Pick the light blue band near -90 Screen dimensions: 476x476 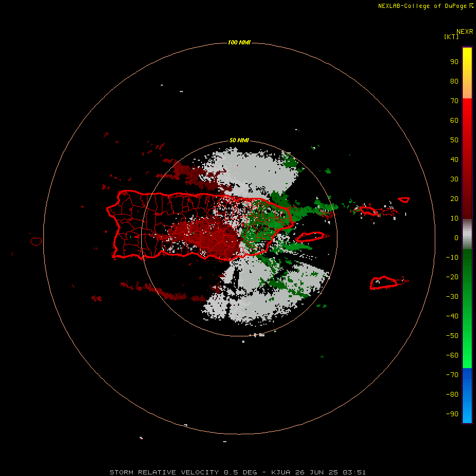(467, 414)
